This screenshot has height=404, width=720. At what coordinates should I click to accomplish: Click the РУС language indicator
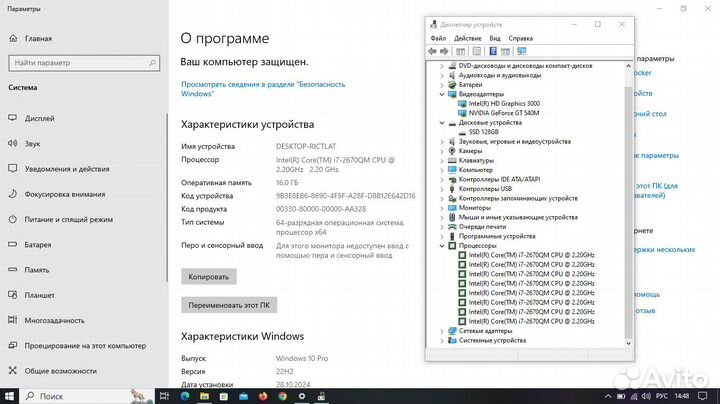662,396
